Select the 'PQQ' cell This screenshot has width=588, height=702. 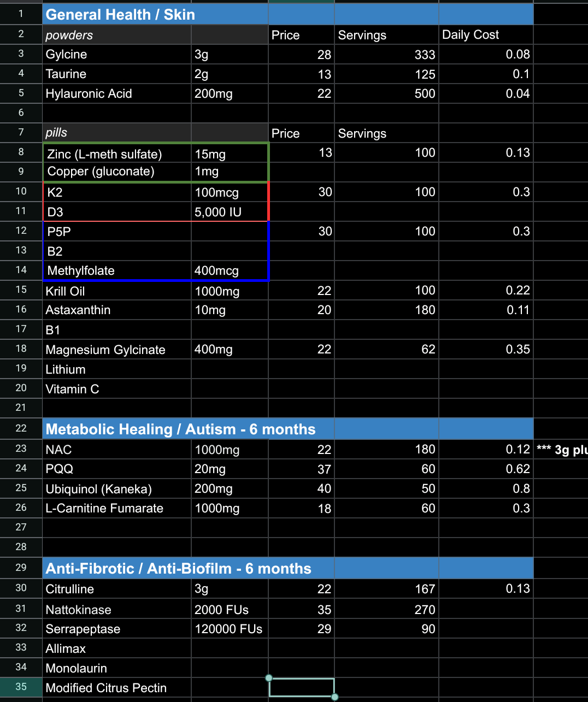117,469
